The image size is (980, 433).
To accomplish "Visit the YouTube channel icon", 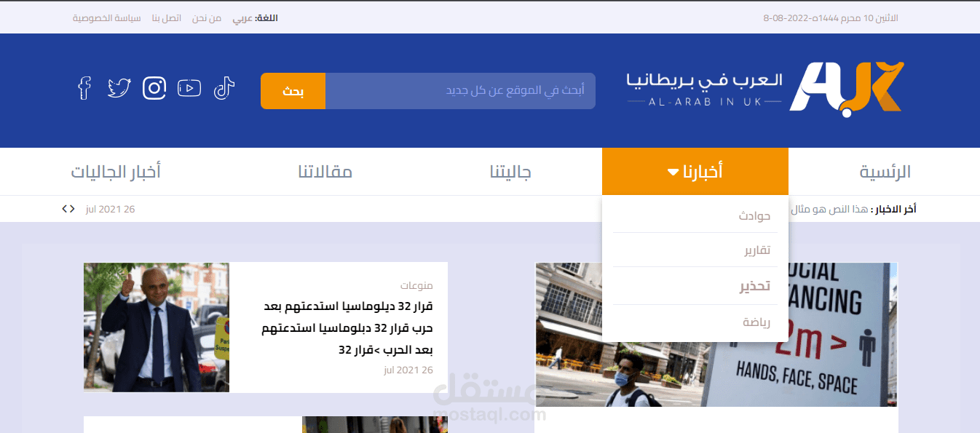I will click(x=189, y=87).
